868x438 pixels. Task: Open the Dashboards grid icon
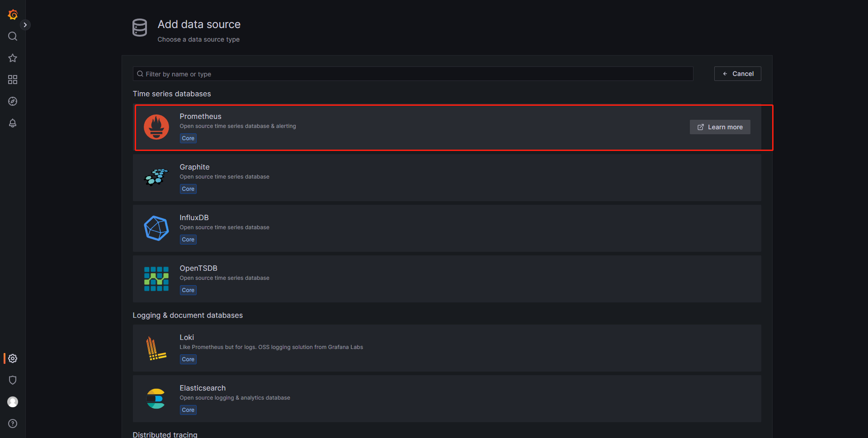(x=13, y=80)
